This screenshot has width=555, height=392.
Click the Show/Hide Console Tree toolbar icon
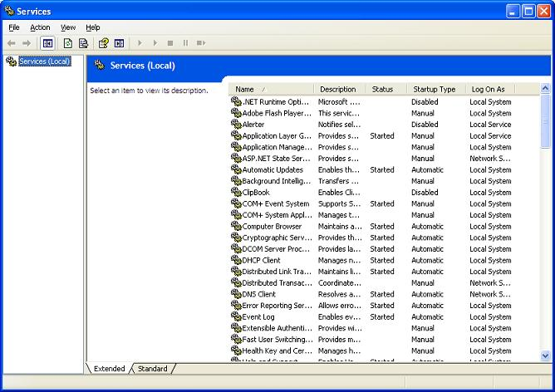[47, 42]
